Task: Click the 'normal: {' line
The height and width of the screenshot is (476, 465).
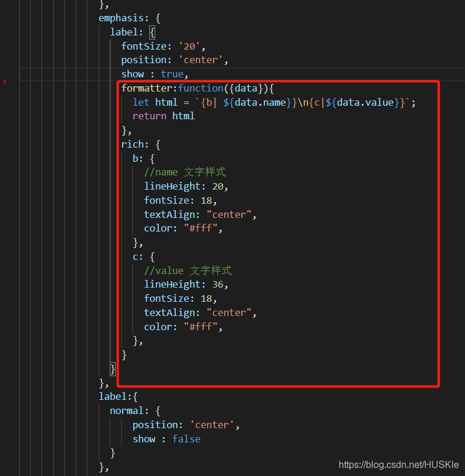Action: 135,410
